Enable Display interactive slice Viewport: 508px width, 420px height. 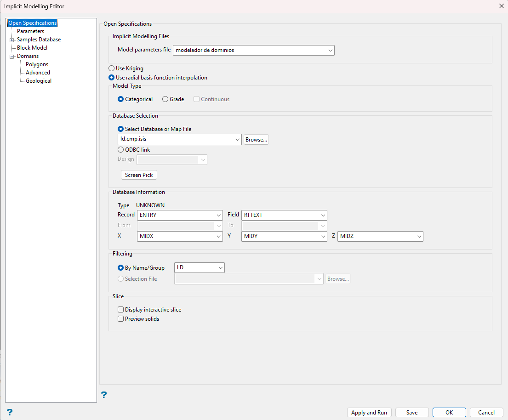point(120,310)
